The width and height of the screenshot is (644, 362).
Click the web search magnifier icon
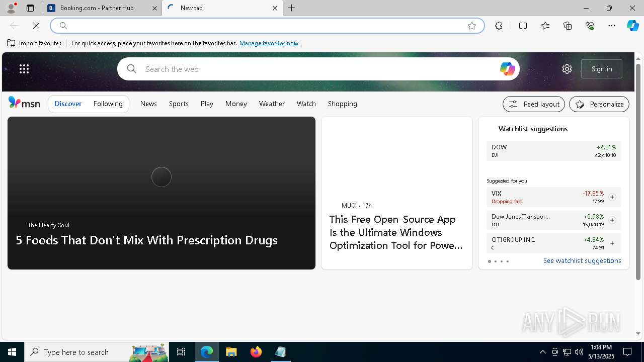132,69
